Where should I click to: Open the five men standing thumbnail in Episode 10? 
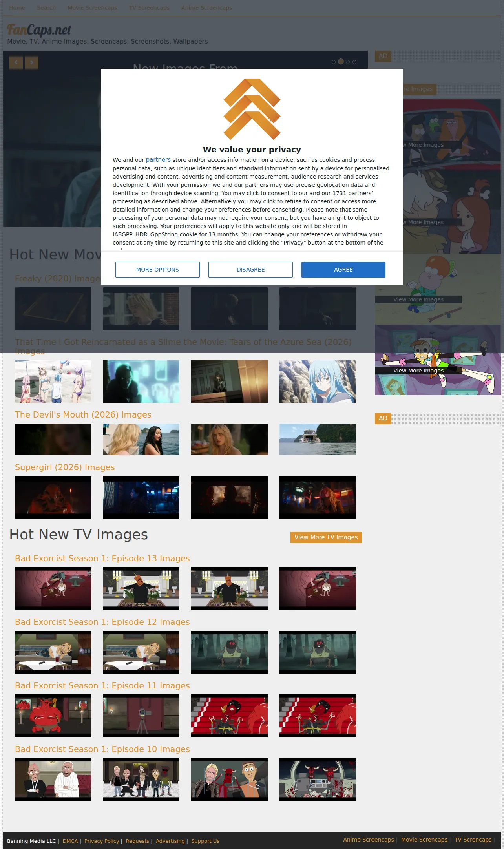click(141, 779)
